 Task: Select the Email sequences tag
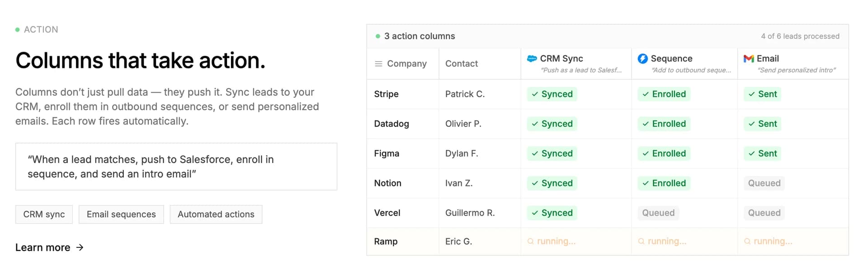(x=121, y=214)
